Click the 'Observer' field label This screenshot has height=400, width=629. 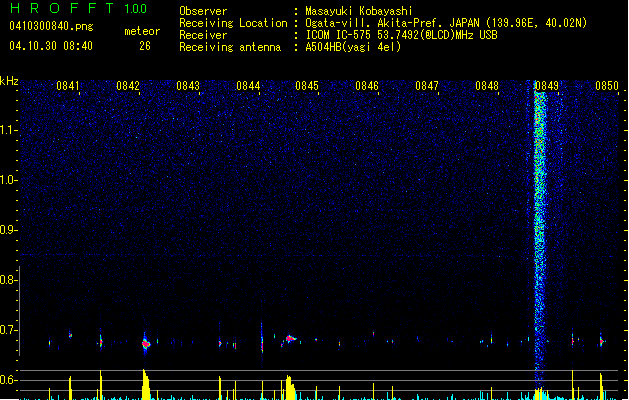pos(203,11)
